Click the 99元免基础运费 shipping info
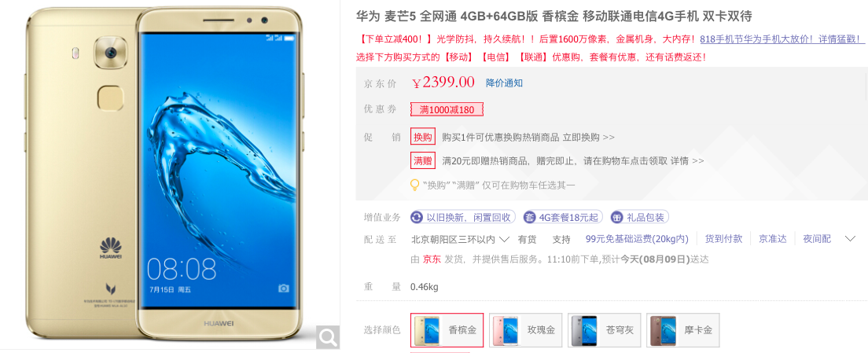This screenshot has width=868, height=353. tap(637, 239)
